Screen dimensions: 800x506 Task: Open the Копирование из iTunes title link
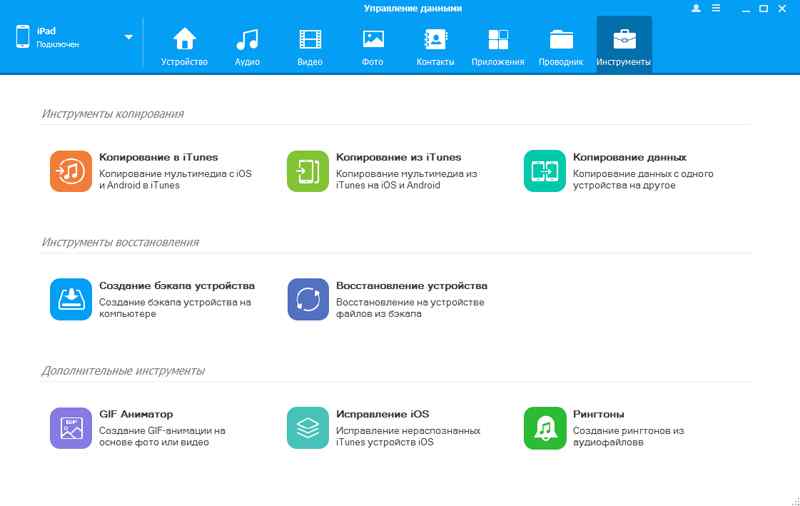point(398,157)
